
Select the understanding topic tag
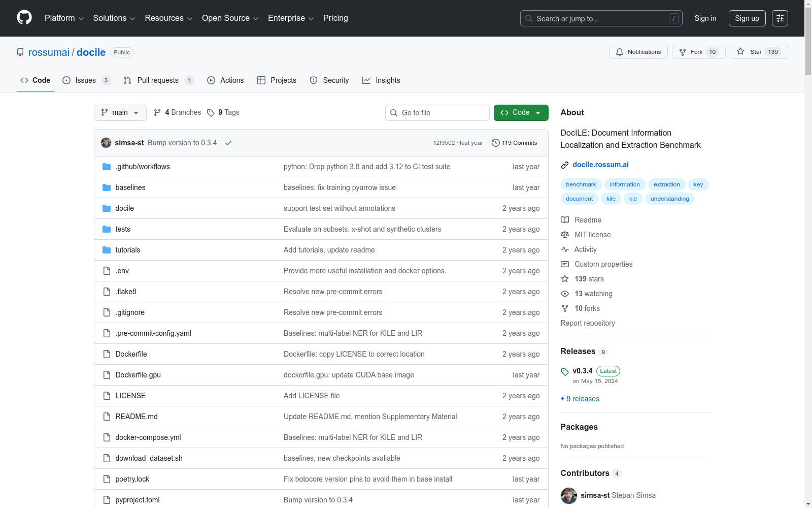click(670, 199)
